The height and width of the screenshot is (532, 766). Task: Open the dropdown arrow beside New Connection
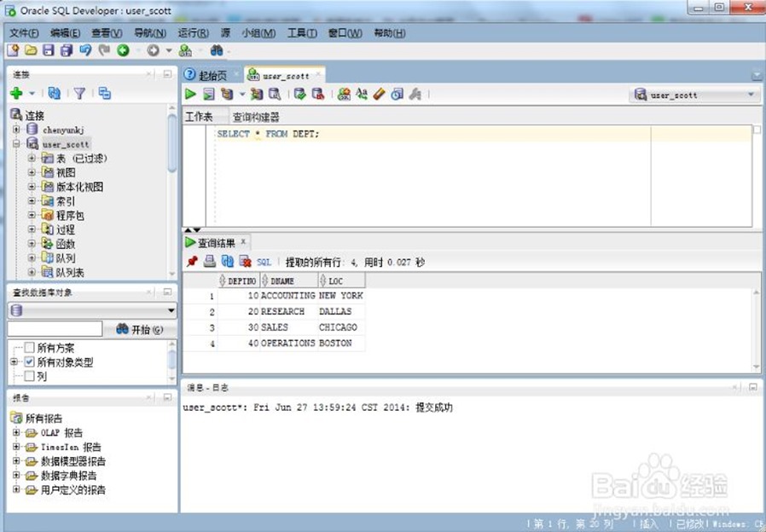pos(32,93)
